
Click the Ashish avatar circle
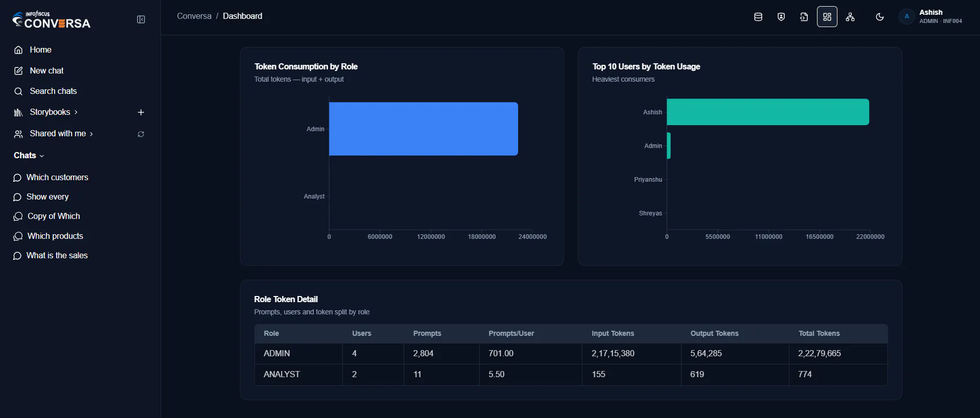[x=907, y=16]
